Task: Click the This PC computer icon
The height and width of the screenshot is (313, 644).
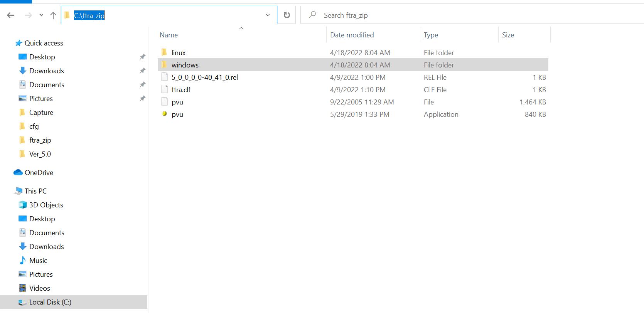Action: [x=18, y=191]
